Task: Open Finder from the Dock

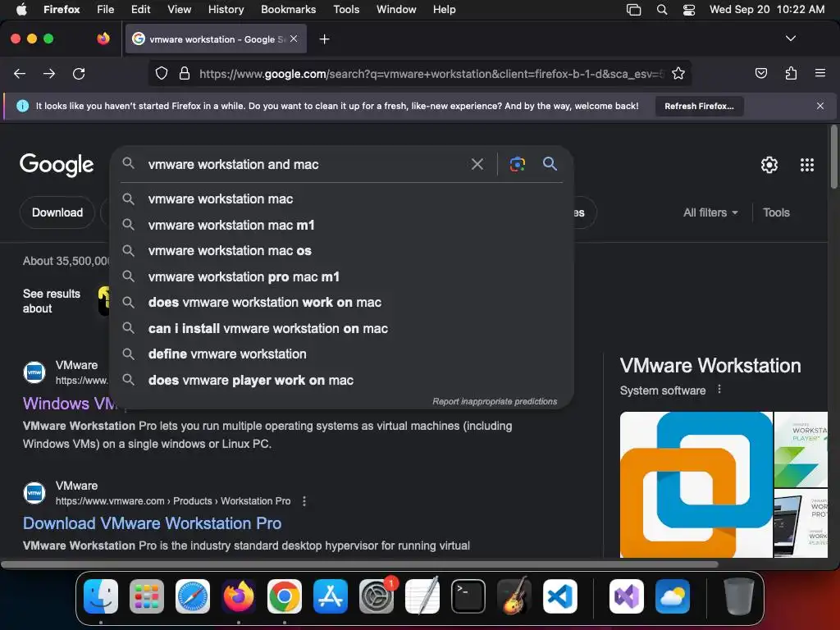Action: pyautogui.click(x=101, y=596)
